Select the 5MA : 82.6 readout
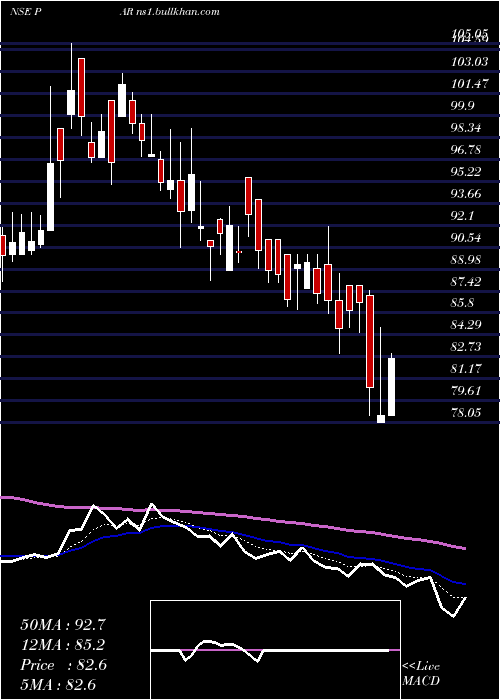Screen dimensions: 500x700 tap(58, 685)
